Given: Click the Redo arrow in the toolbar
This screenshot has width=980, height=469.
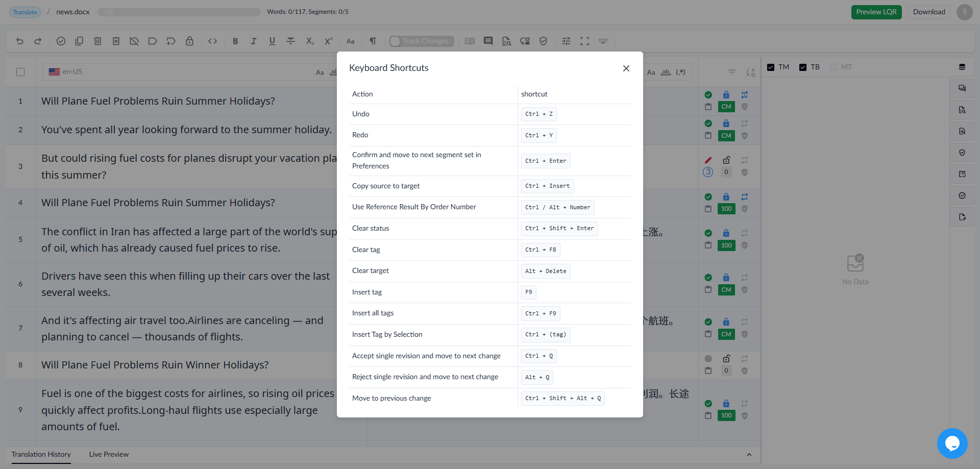Looking at the screenshot, I should [x=38, y=41].
